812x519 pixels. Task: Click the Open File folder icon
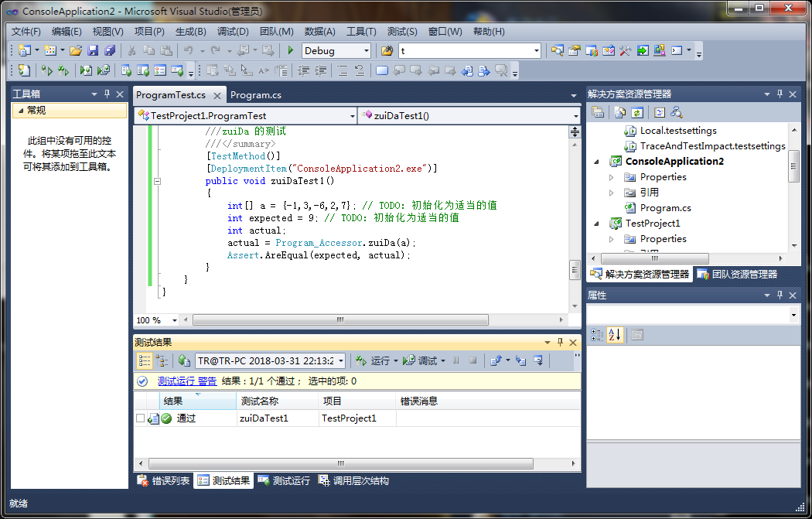76,50
